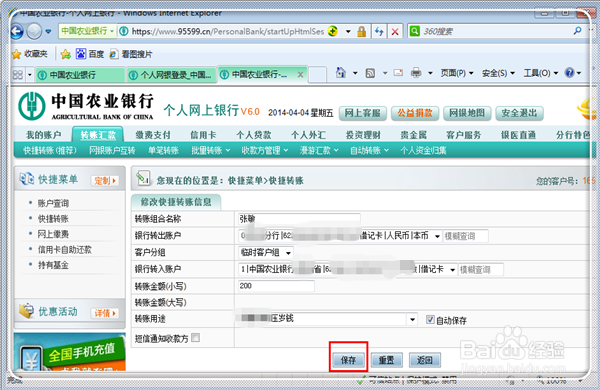Click the search magnifier icon

[x=577, y=31]
